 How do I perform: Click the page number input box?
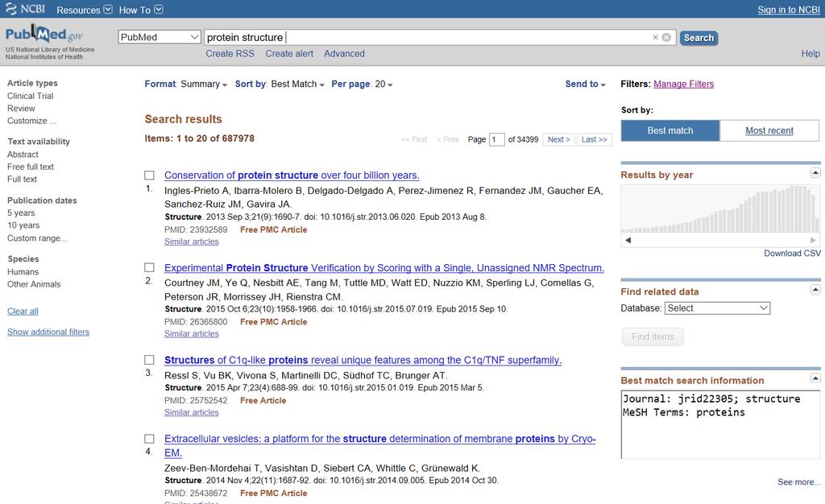496,139
